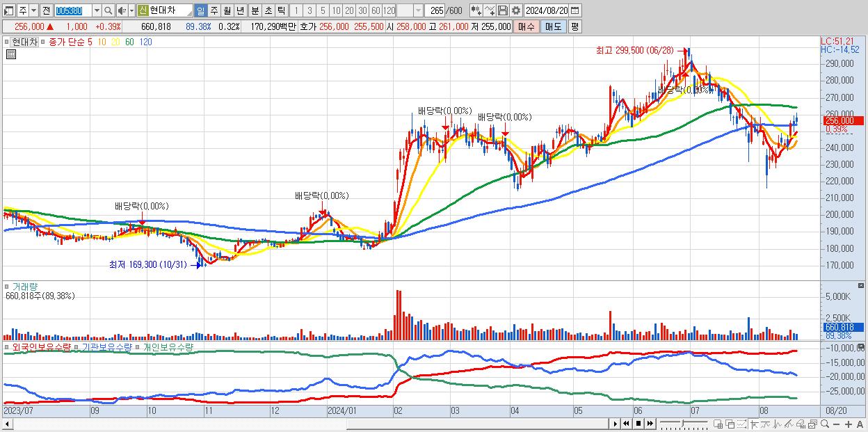The width and height of the screenshot is (868, 432).
Task: Select the 틱 tick period tab
Action: tap(280, 10)
